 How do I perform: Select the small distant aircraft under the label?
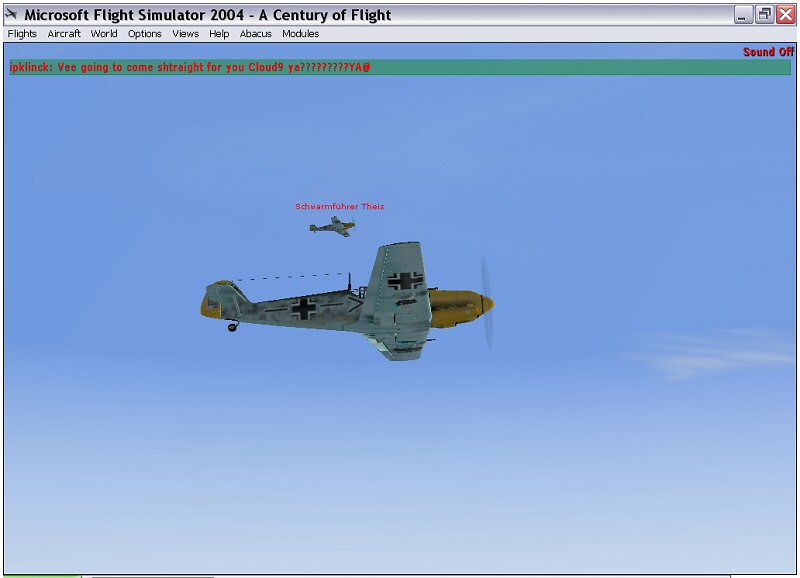[332, 226]
